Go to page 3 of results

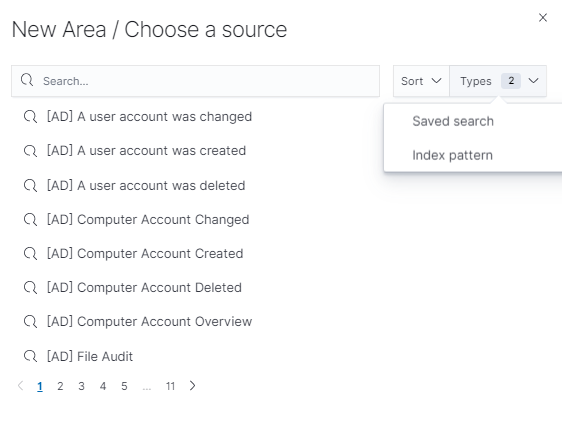pos(81,386)
